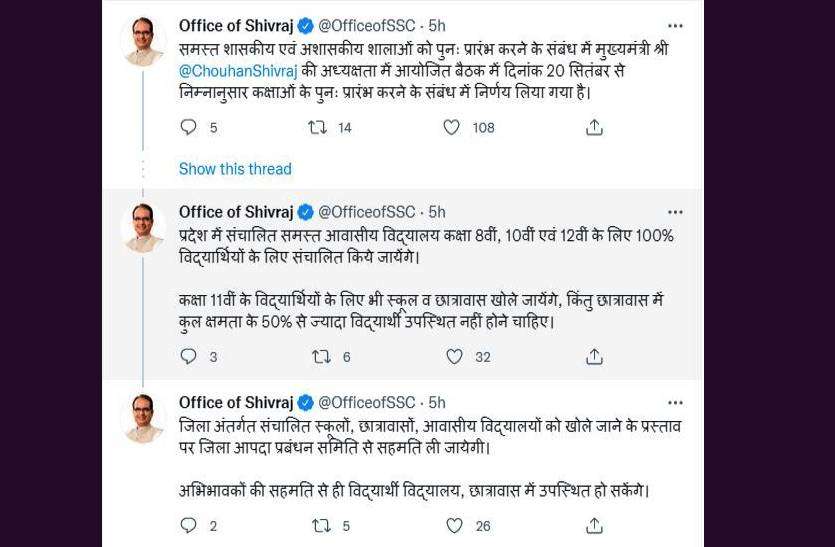835x547 pixels.
Task: Share the third tweet via share icon
Action: click(594, 526)
